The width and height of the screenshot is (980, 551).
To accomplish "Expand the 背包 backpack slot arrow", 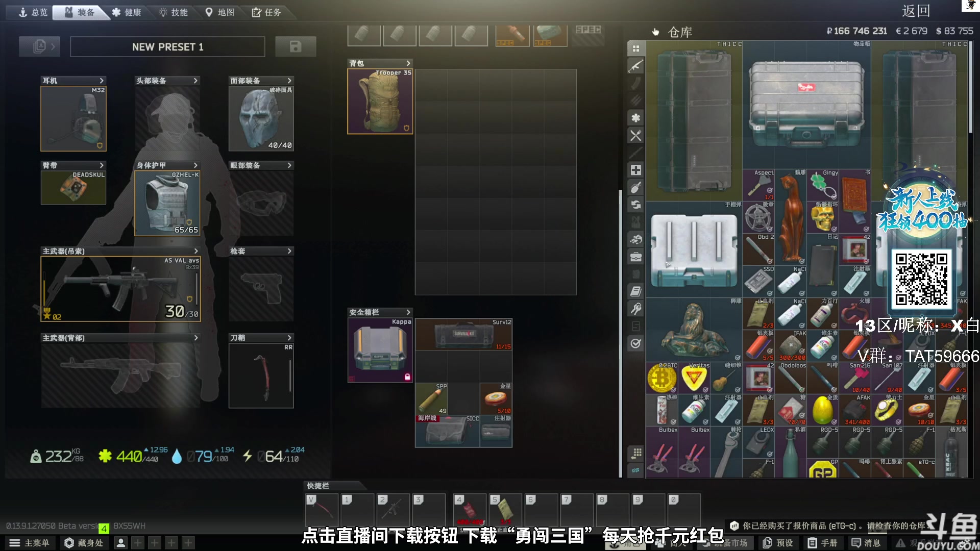I will [x=408, y=63].
